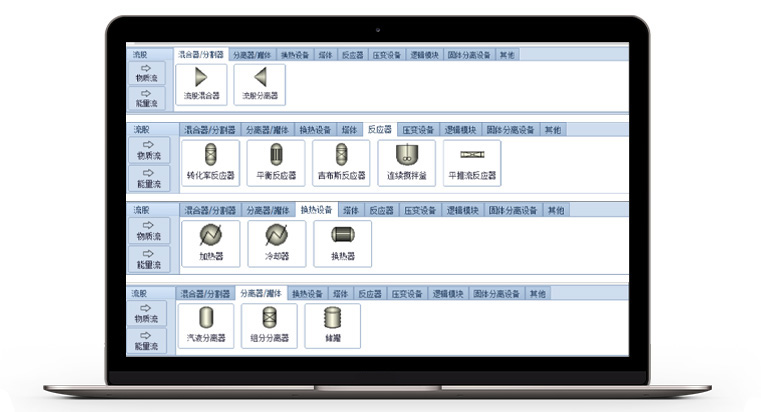Viewport: 761px width, 412px height.
Task: Choose the 平衡反应器 equilibrium reactor icon
Action: tap(275, 161)
